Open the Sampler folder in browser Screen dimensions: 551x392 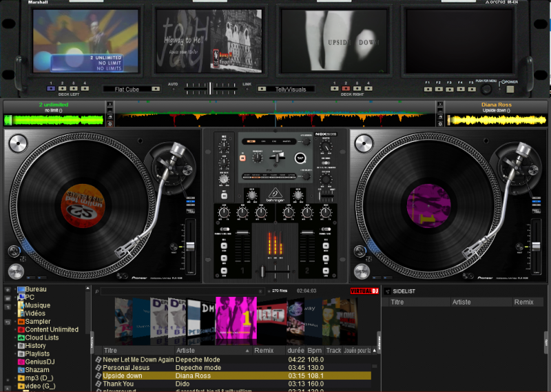click(38, 321)
